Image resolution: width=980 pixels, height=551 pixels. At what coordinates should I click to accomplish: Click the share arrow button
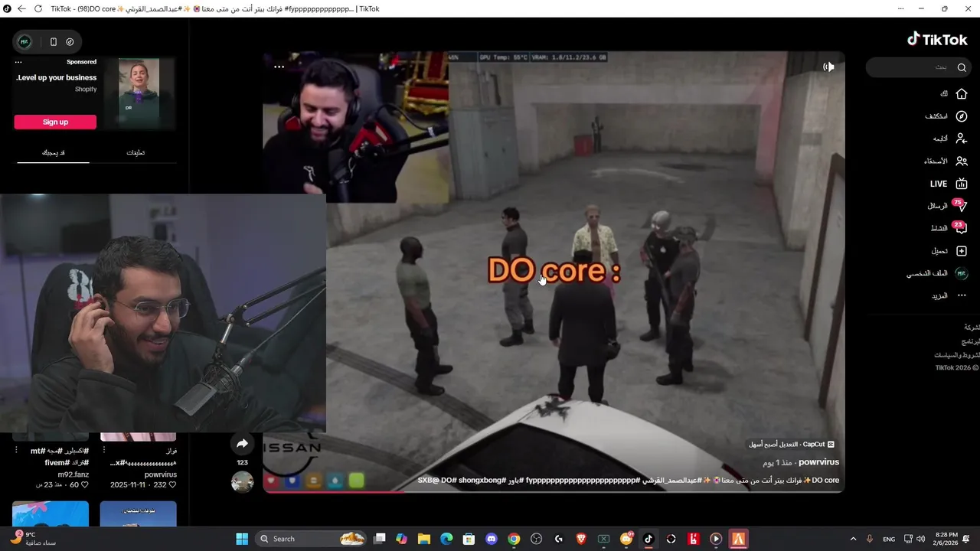(242, 443)
